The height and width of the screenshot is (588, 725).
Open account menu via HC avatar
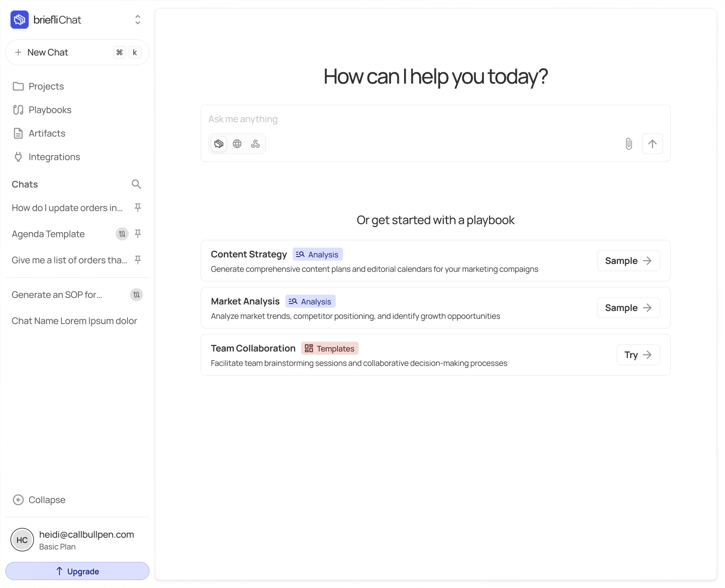coord(22,540)
